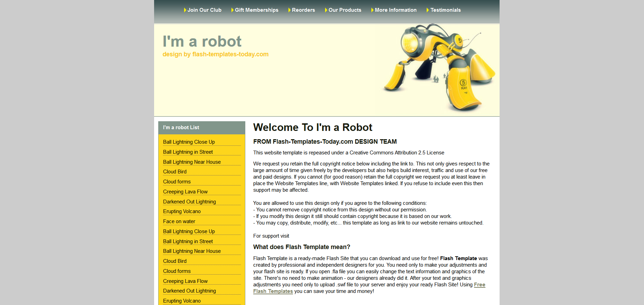Click the "I'm a robot List" sidebar header
Viewport: 644px width, 305px height.
pyautogui.click(x=181, y=127)
